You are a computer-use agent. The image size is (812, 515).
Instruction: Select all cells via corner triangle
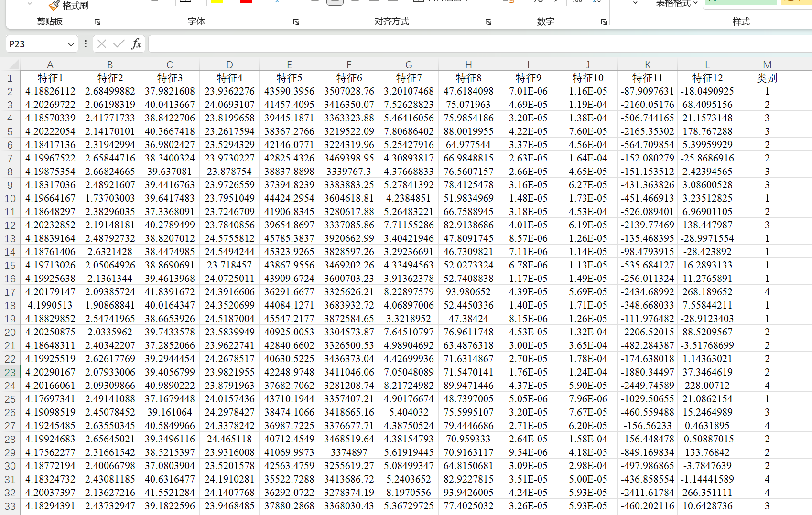[13, 64]
